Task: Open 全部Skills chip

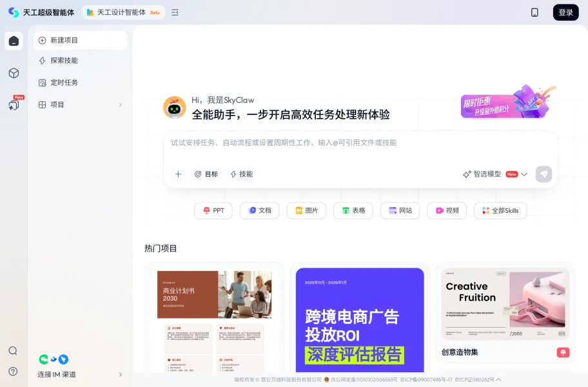Action: [x=500, y=210]
